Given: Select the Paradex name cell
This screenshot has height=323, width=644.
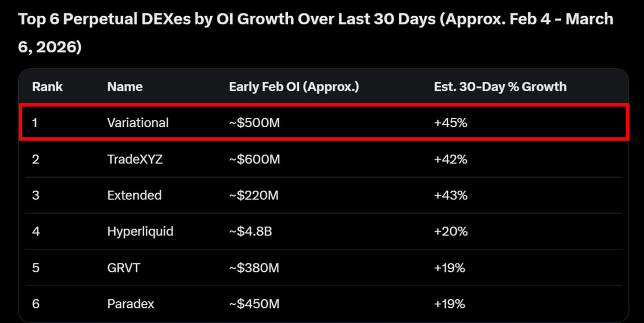Looking at the screenshot, I should point(131,304).
